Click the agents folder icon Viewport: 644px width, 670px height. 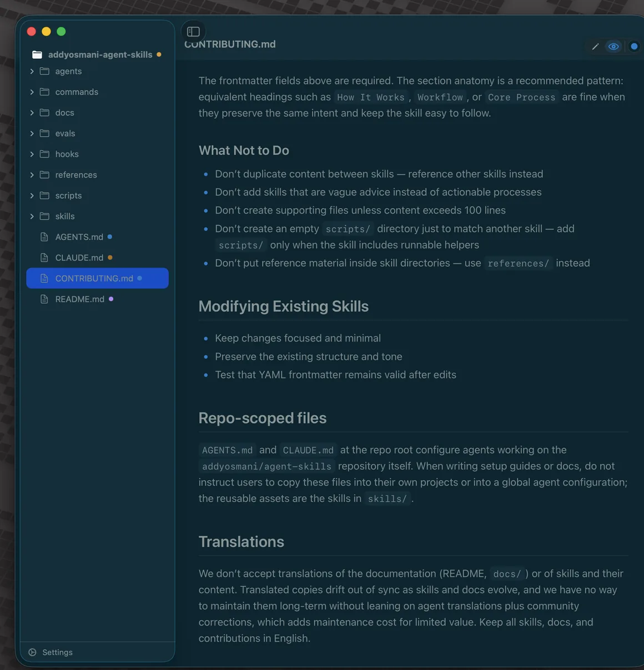(44, 71)
